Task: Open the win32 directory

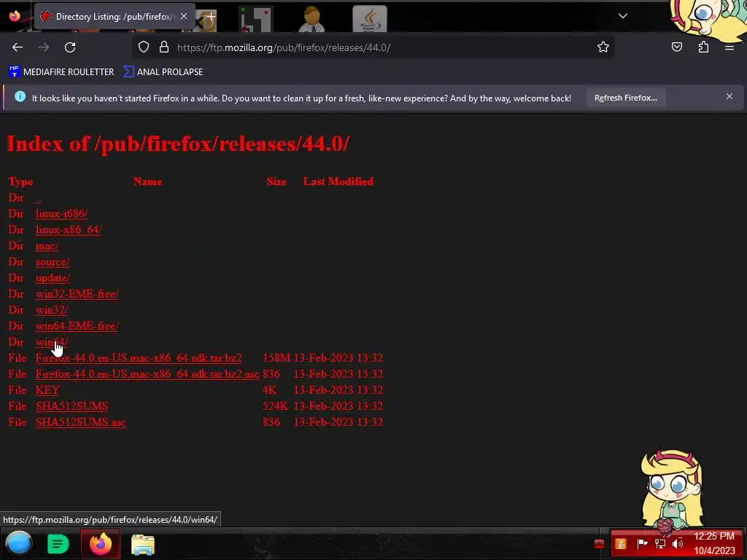Action: (52, 310)
